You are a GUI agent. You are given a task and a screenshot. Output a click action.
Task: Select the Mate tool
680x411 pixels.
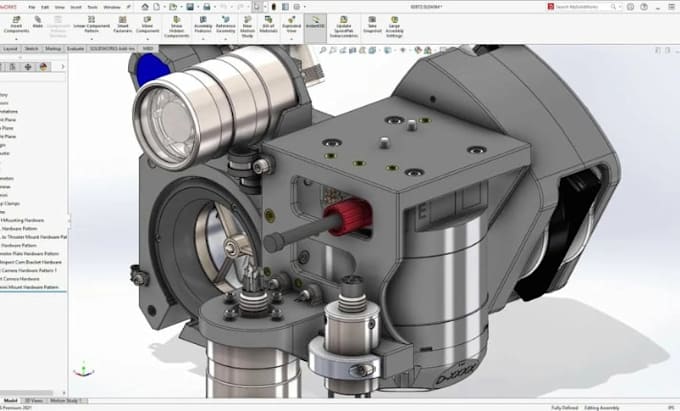pos(38,23)
